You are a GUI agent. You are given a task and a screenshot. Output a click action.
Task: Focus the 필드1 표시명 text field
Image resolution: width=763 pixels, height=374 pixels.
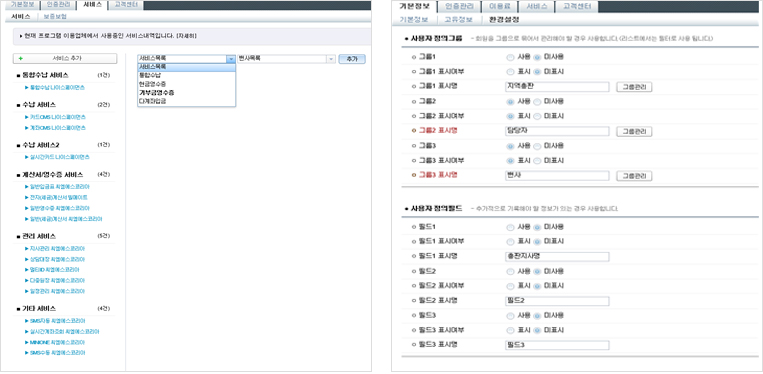[557, 256]
